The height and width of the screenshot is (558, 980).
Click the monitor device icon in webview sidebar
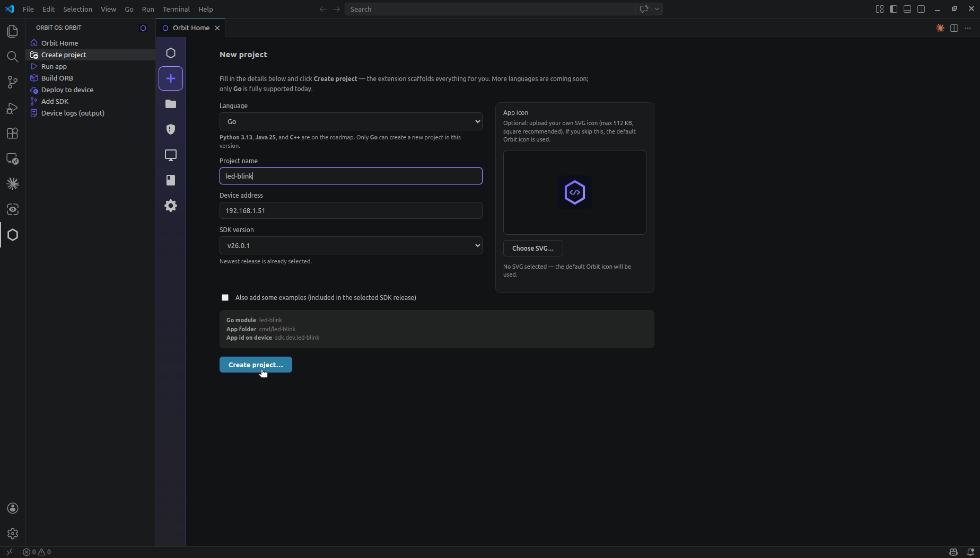click(171, 155)
